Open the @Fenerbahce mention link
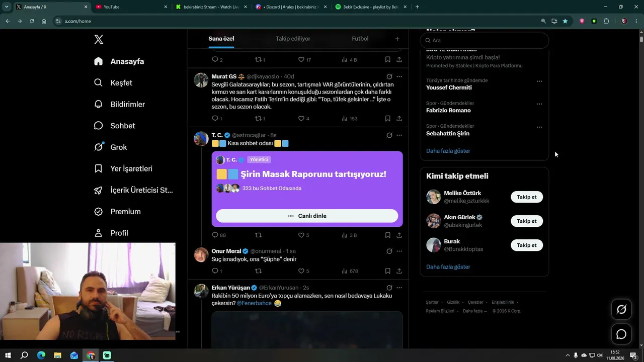Screen dimensions: 644x362 coord(254,303)
